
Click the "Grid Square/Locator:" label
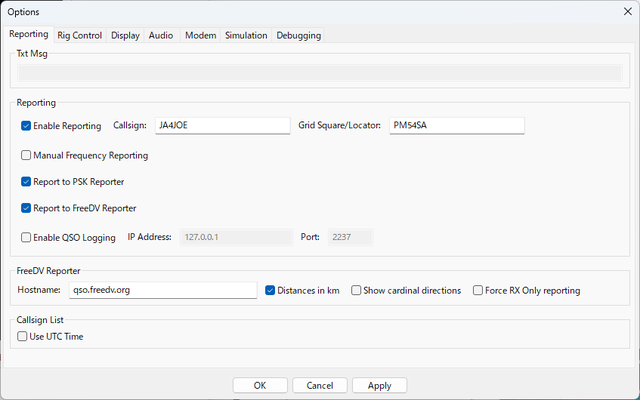coord(340,125)
